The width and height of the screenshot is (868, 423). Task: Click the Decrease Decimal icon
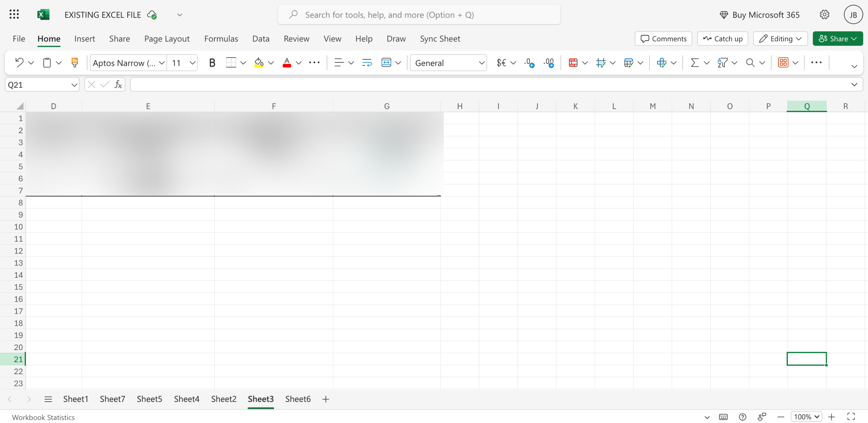[529, 63]
